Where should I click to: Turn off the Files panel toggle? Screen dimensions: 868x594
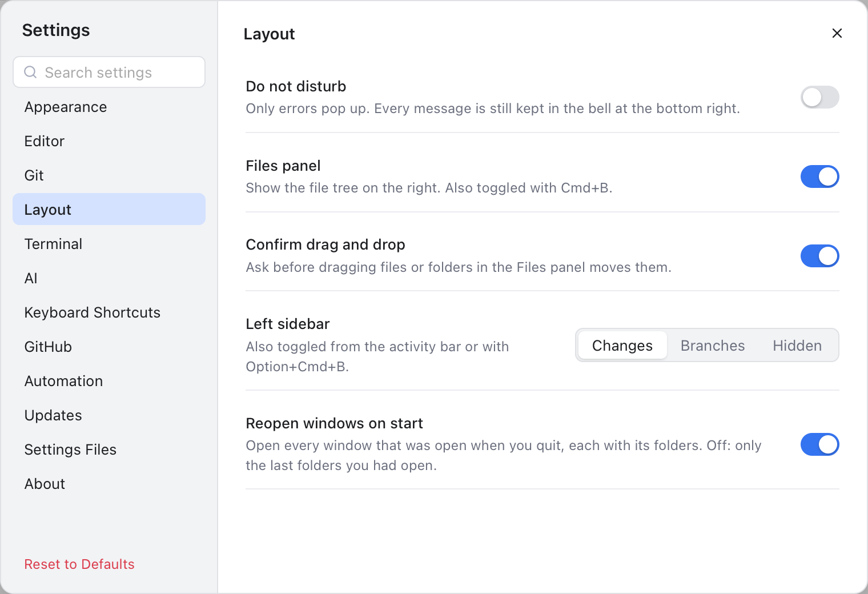(819, 176)
